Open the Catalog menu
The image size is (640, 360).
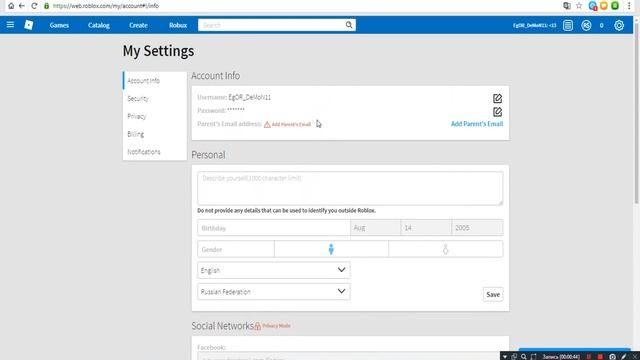99,25
